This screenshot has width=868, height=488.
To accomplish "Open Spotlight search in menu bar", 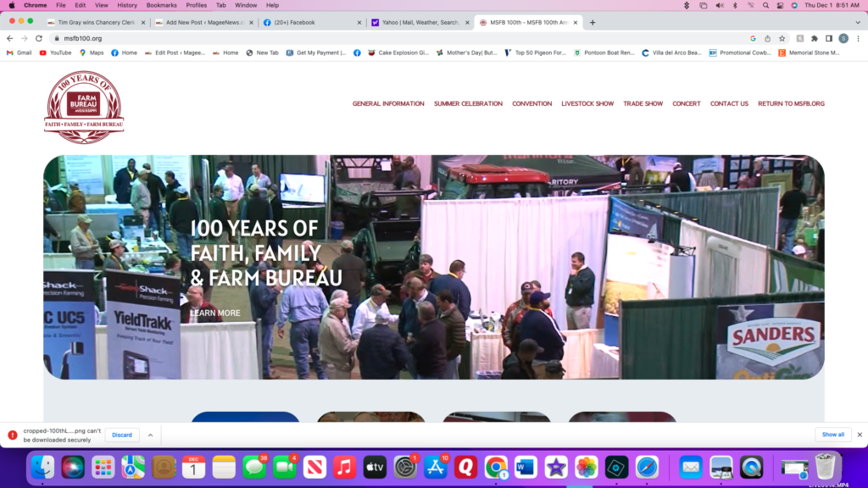I will coord(765,5).
